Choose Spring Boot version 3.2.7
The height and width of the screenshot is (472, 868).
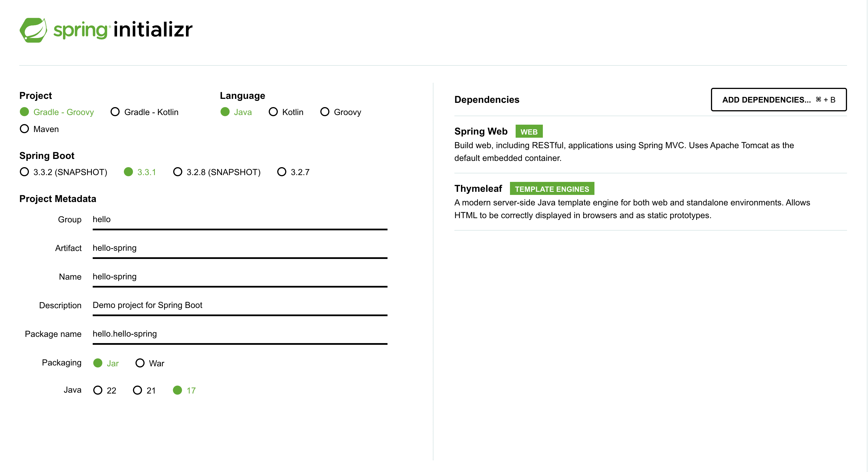[293, 172]
